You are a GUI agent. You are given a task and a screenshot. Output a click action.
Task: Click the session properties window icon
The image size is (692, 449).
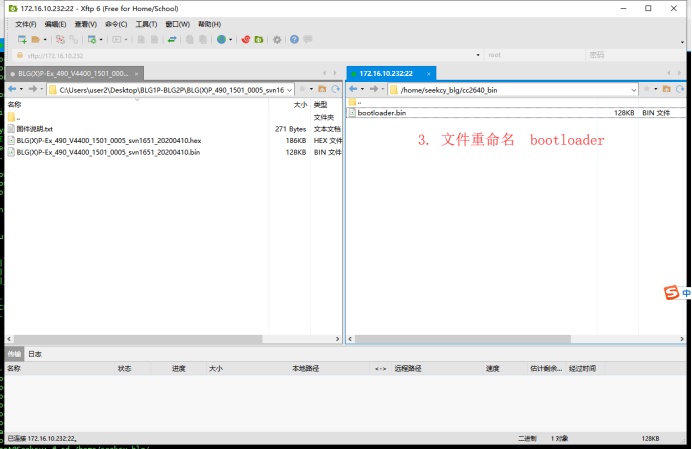pyautogui.click(x=92, y=40)
